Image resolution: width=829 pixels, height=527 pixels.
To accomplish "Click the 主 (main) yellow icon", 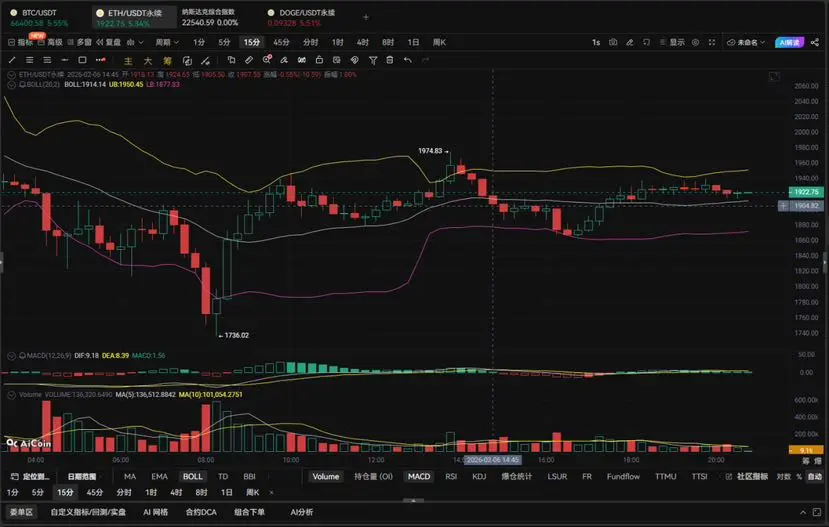I will click(128, 61).
